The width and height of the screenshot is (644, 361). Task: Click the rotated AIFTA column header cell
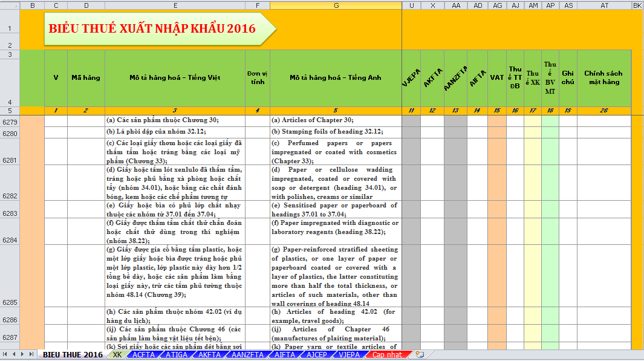[478, 78]
